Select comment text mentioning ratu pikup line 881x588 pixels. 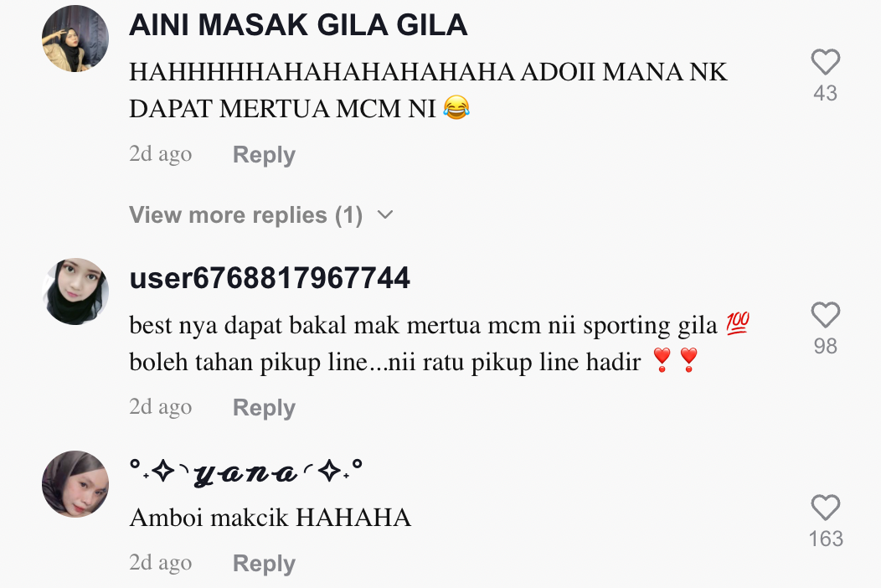pyautogui.click(x=440, y=343)
